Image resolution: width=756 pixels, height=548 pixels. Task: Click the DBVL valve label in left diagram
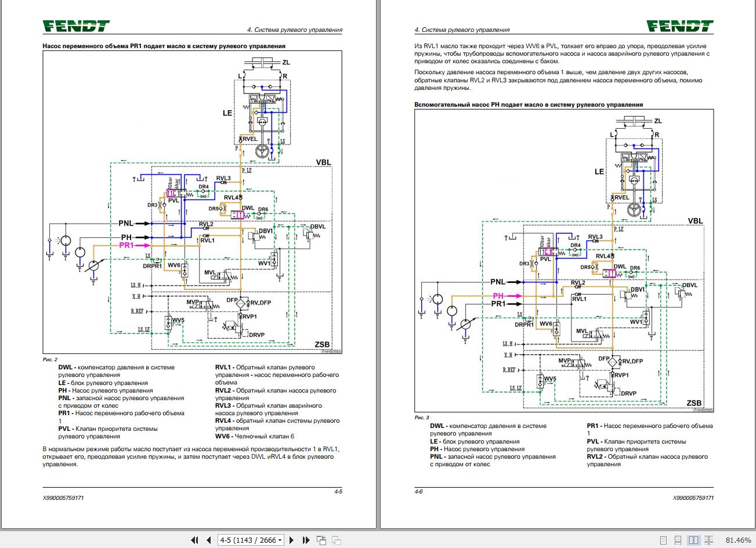pos(319,226)
